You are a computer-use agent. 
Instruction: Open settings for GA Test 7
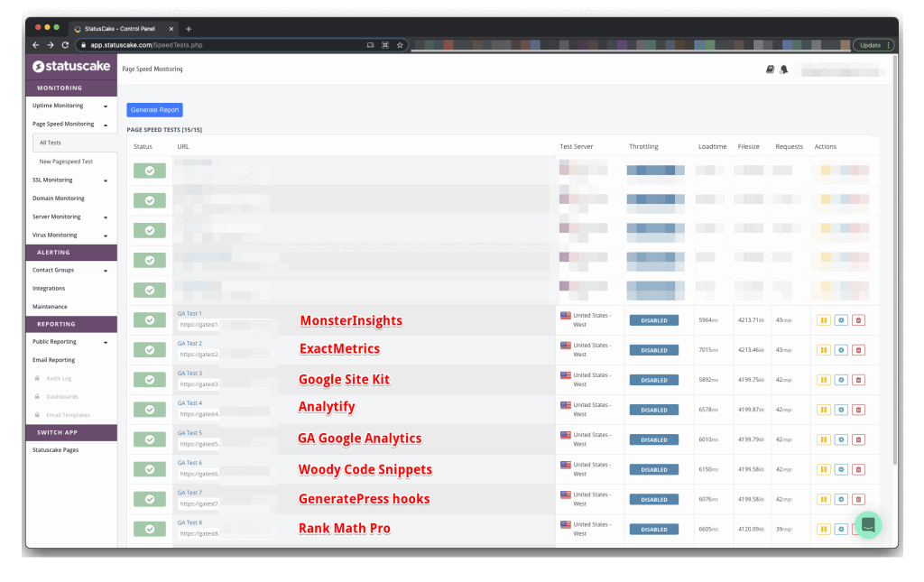841,499
